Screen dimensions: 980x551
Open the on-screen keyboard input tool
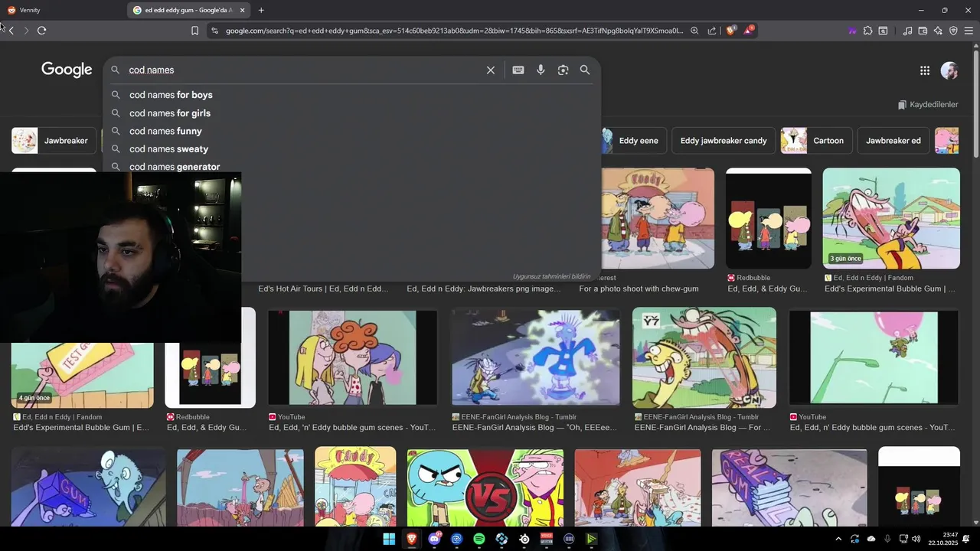coord(518,70)
